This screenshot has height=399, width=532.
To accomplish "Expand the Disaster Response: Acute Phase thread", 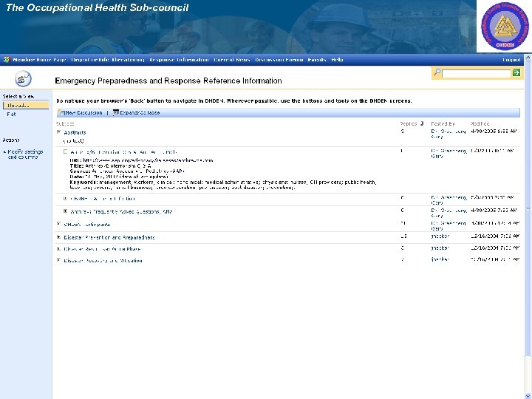I will coord(58,249).
